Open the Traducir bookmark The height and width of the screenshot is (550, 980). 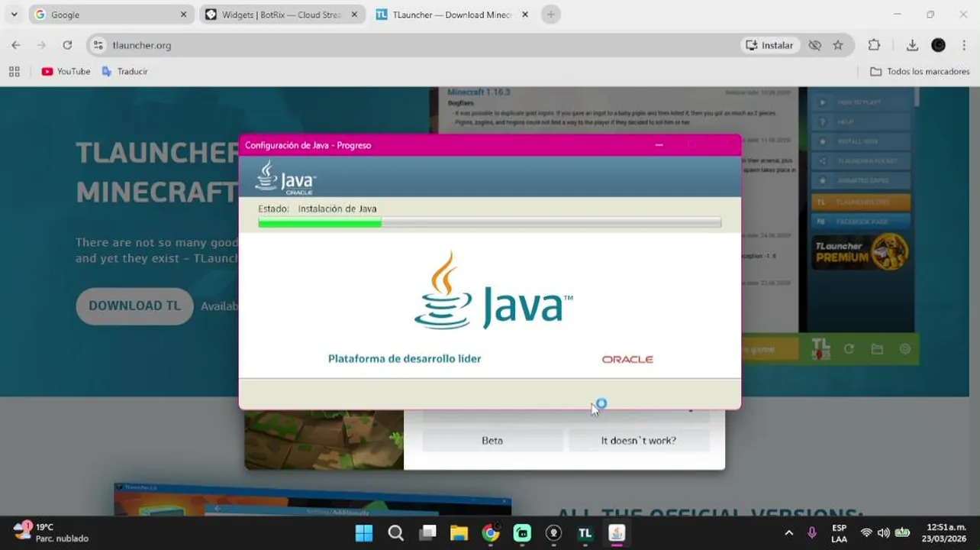(x=124, y=71)
